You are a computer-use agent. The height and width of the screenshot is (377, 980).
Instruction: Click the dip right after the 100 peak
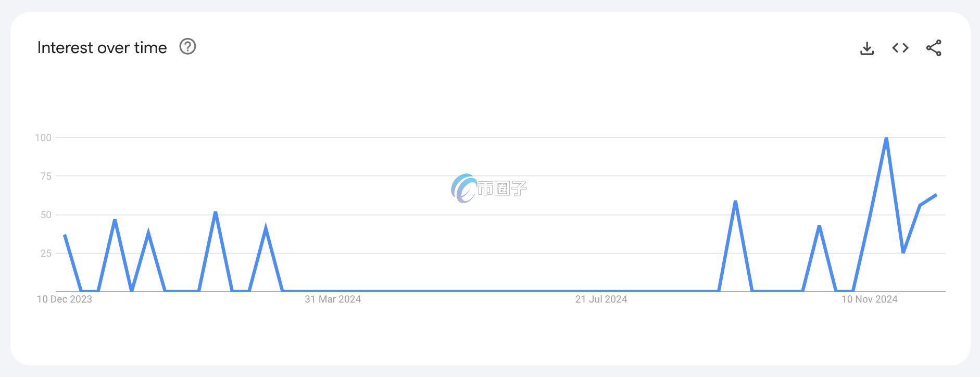click(x=903, y=253)
